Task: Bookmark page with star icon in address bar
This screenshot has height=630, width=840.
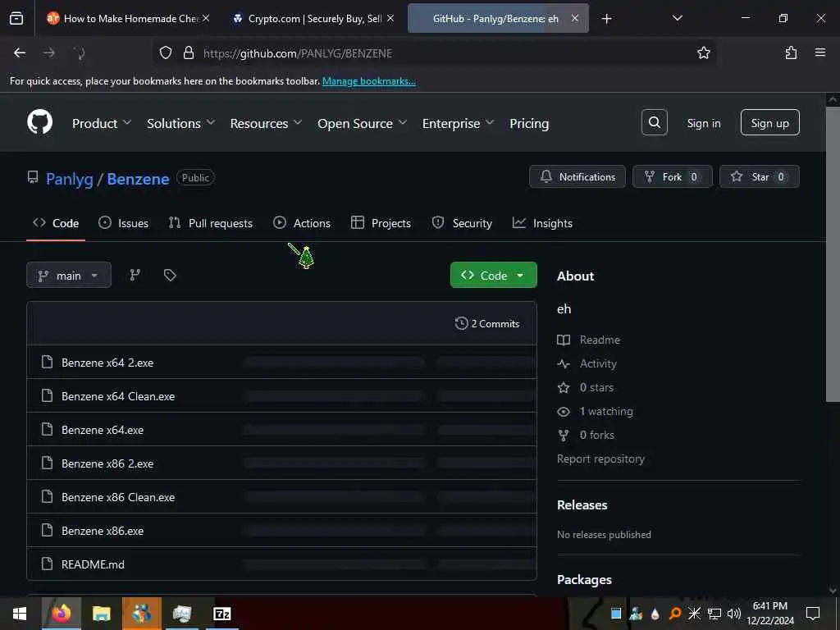Action: (703, 52)
